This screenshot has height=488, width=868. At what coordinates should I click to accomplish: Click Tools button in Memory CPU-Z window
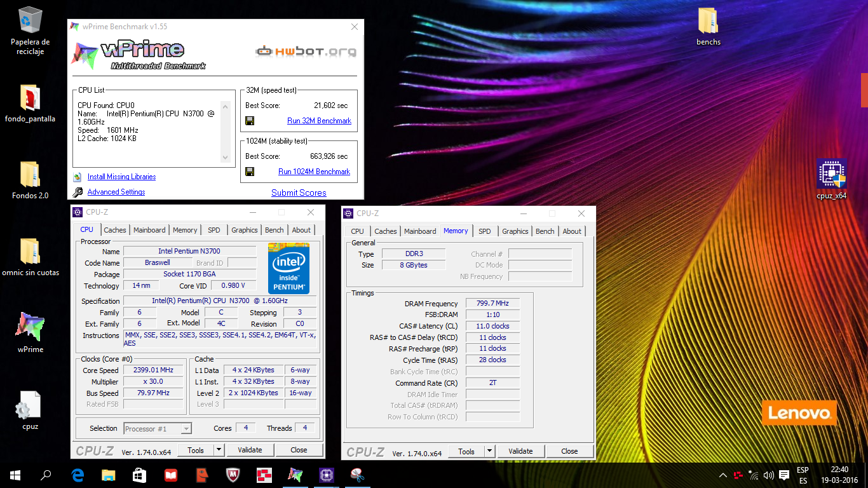pyautogui.click(x=466, y=451)
